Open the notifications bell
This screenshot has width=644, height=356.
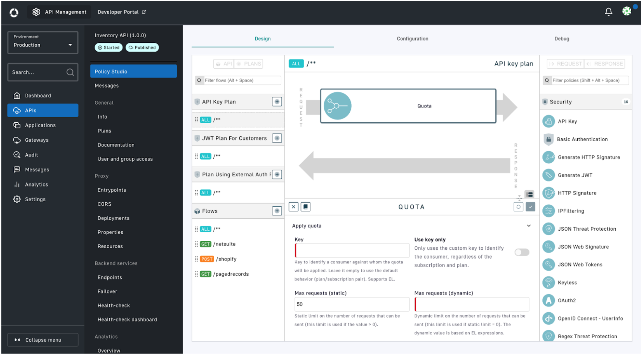608,12
